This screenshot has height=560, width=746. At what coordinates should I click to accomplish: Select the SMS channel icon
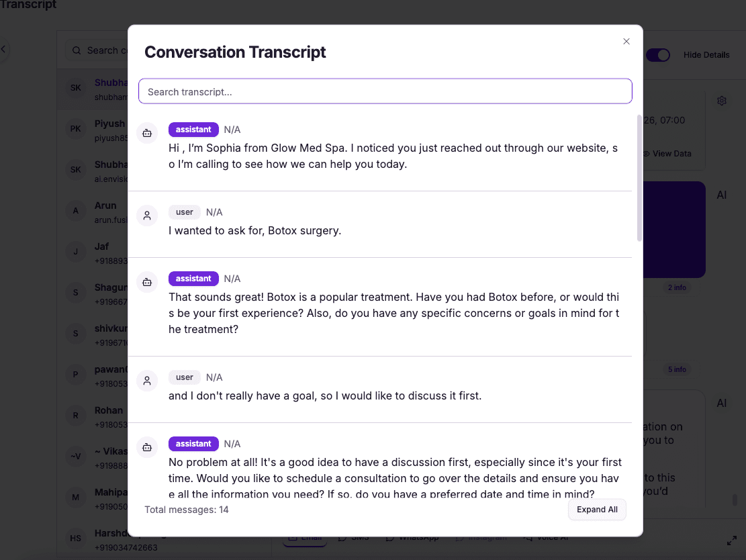point(341,536)
